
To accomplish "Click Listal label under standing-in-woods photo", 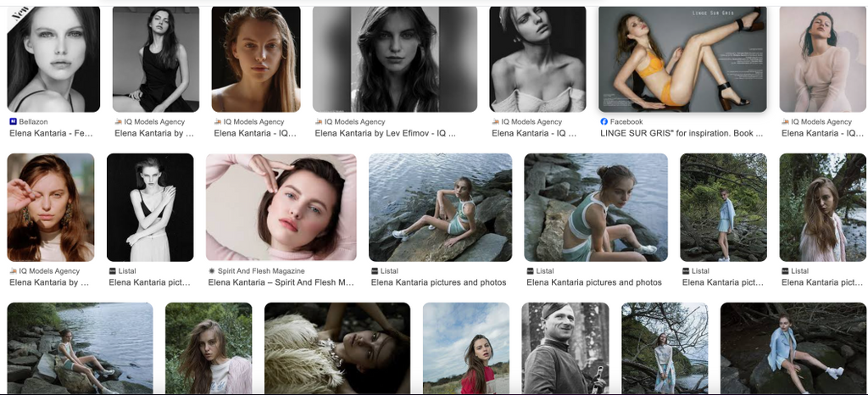I will click(701, 271).
